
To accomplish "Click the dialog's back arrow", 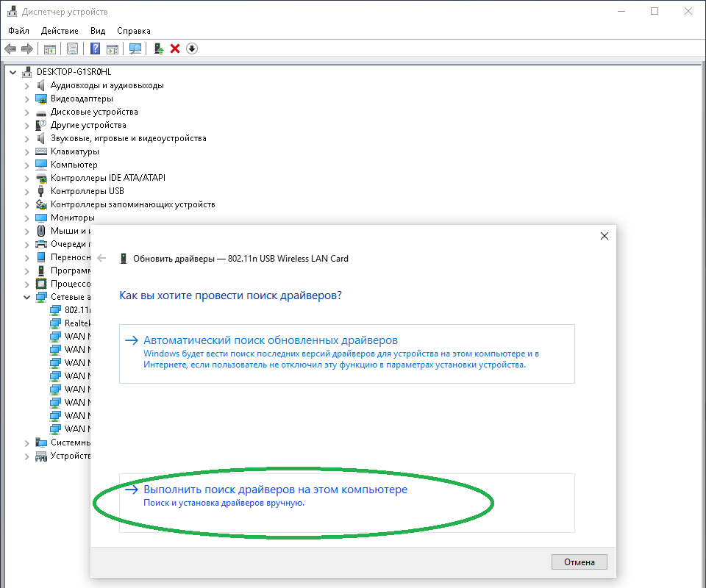I will point(101,258).
